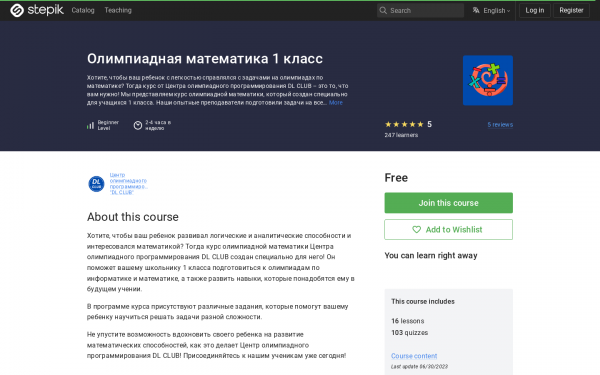Click the Log in button

point(535,10)
